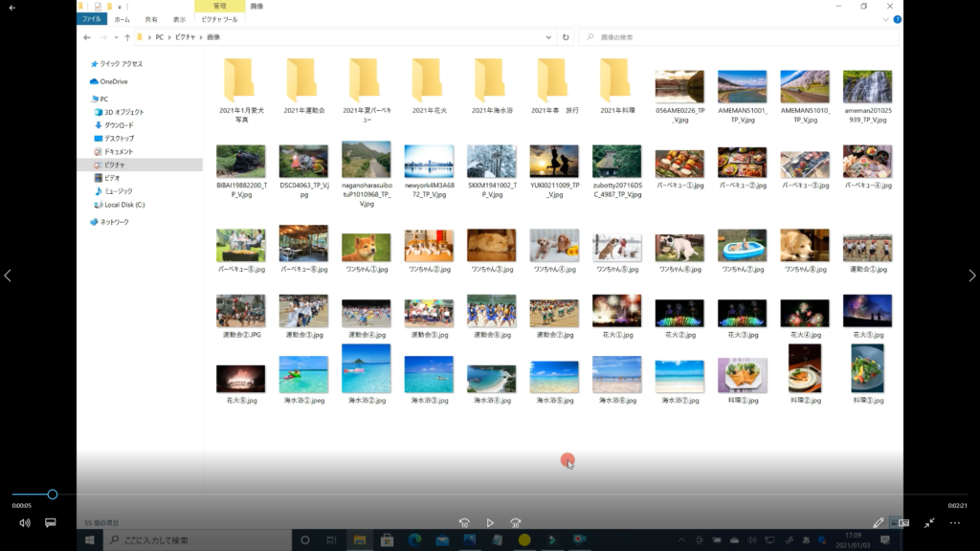Image resolution: width=980 pixels, height=551 pixels.
Task: Go to the previous item with left arrow
Action: point(8,275)
